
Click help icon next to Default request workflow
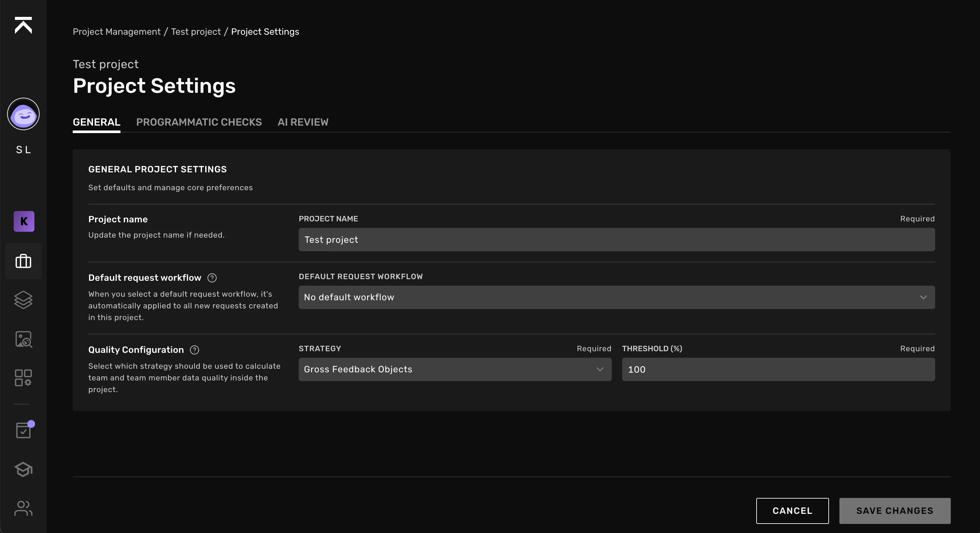tap(212, 278)
